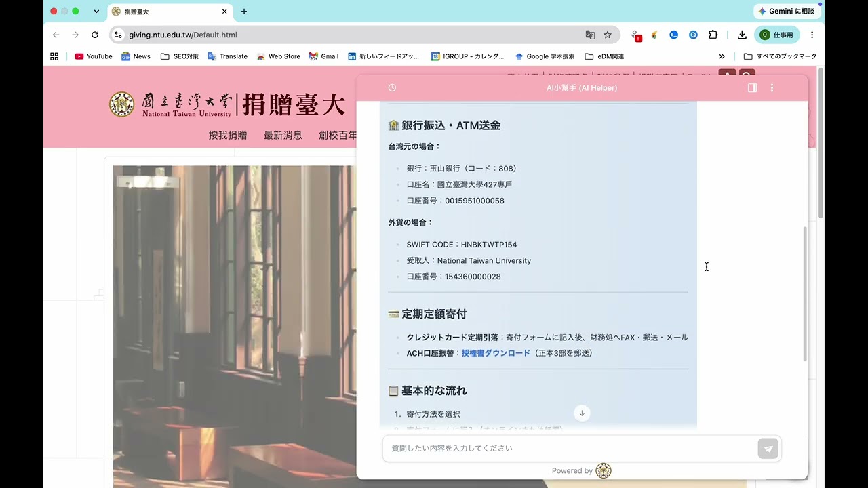Image resolution: width=868 pixels, height=488 pixels.
Task: Open Chrome three-dot menu
Action: point(812,35)
